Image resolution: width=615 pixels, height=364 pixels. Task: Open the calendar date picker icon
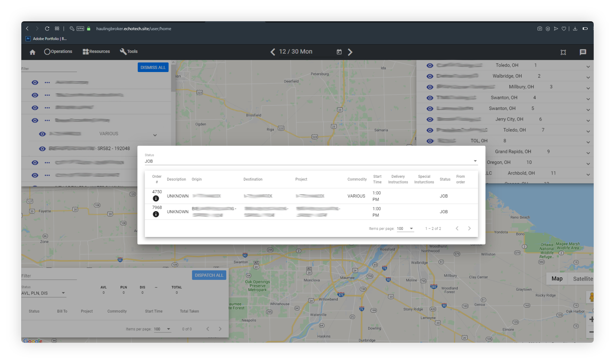[x=339, y=52]
